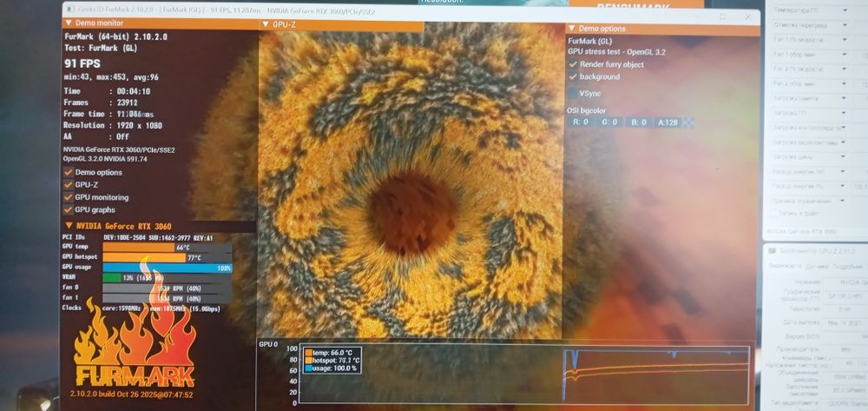Collapse the Demo options panel header arrow
The image size is (868, 411).
coord(571,29)
